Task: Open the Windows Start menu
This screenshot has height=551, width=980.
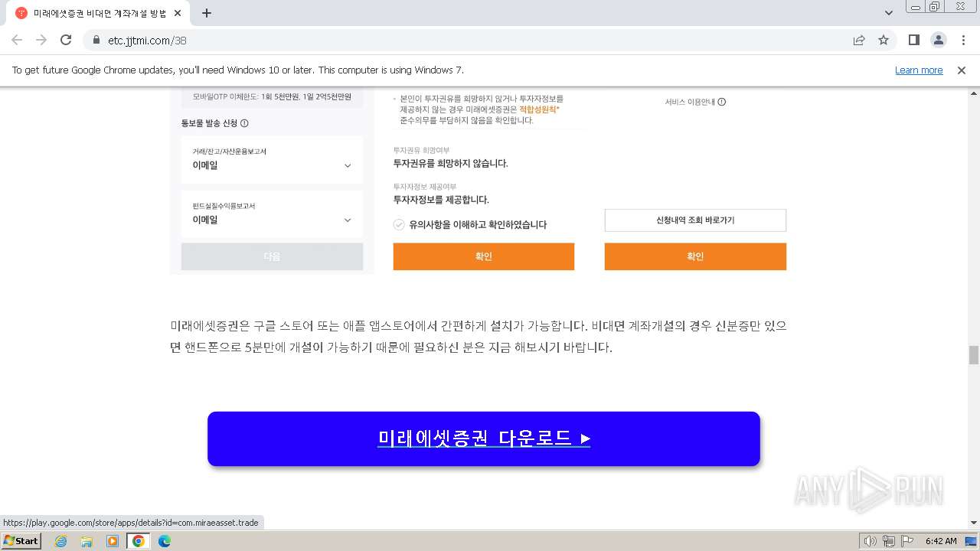Action: coord(21,541)
